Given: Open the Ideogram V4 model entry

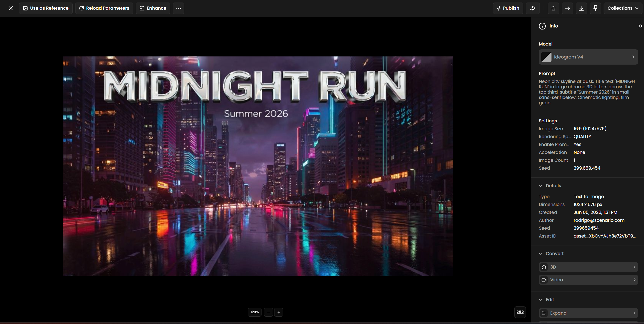Looking at the screenshot, I should (x=588, y=57).
